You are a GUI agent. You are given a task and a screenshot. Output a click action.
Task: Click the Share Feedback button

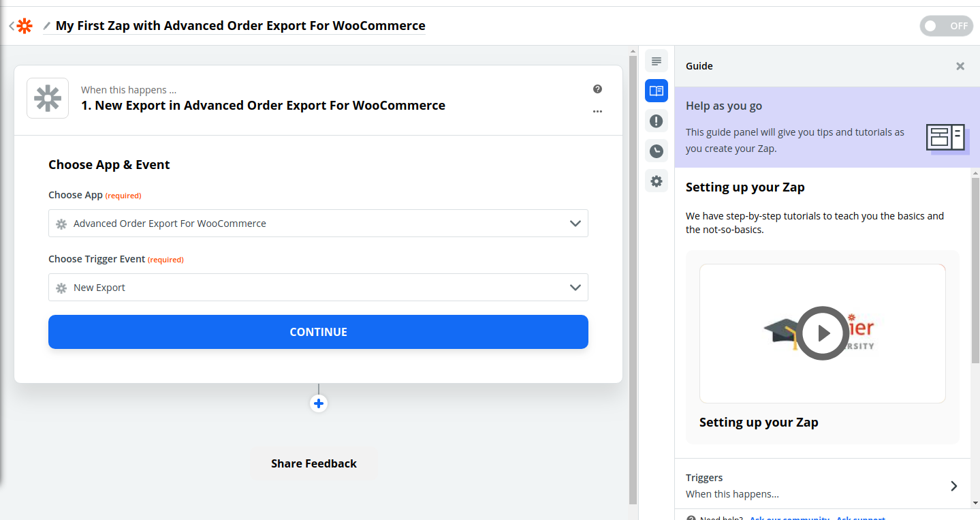point(314,463)
